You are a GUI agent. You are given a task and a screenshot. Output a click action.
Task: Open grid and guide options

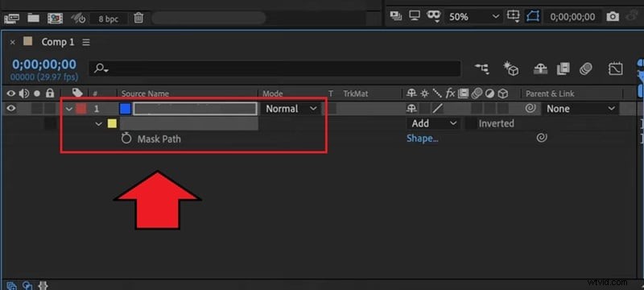click(514, 16)
